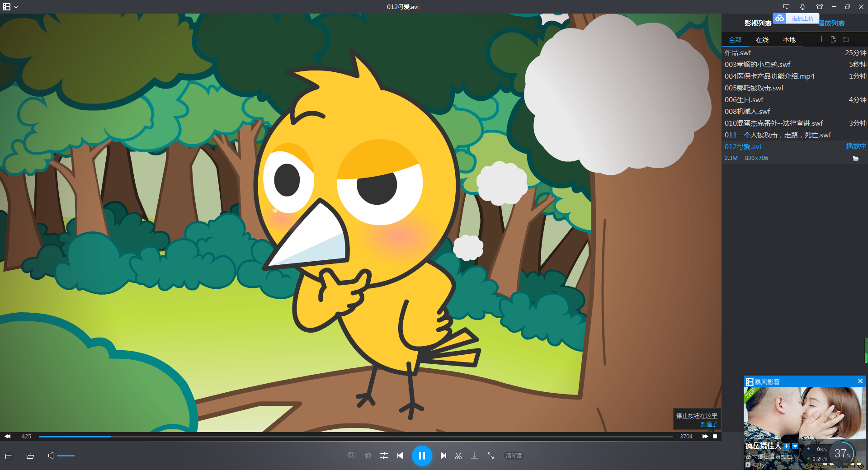The image size is (868, 470).
Task: Open the 清晰度 quality selector
Action: pyautogui.click(x=514, y=456)
